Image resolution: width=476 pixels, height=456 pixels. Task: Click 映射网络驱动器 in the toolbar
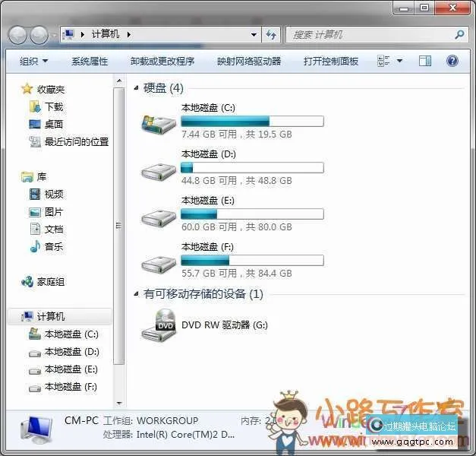(x=249, y=61)
